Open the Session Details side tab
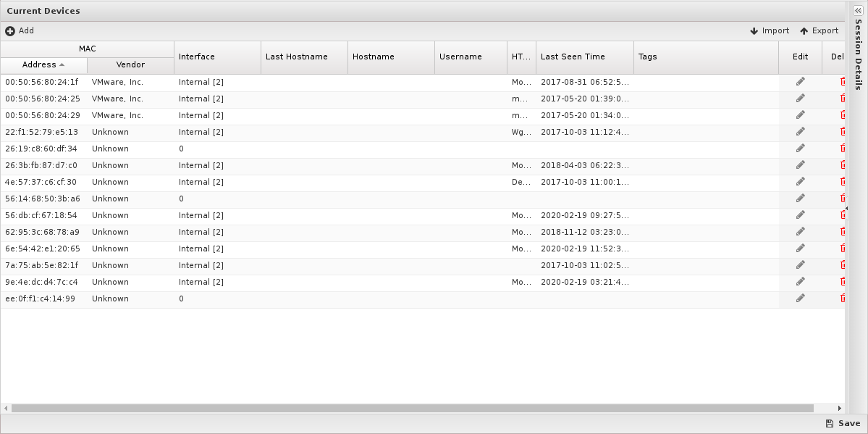Screen dimensions: 868x434 [858, 54]
